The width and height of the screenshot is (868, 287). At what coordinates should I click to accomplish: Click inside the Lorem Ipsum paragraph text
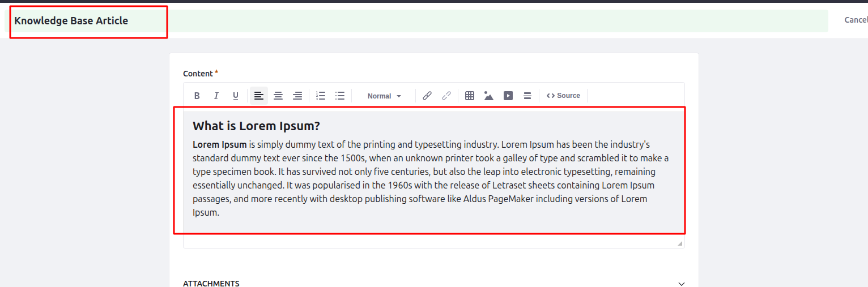click(431, 178)
